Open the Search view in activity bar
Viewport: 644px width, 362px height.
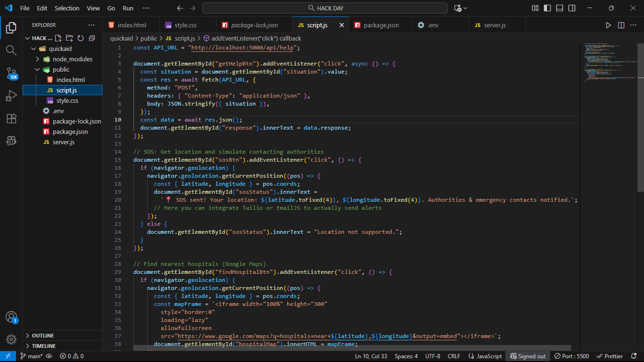(x=11, y=50)
